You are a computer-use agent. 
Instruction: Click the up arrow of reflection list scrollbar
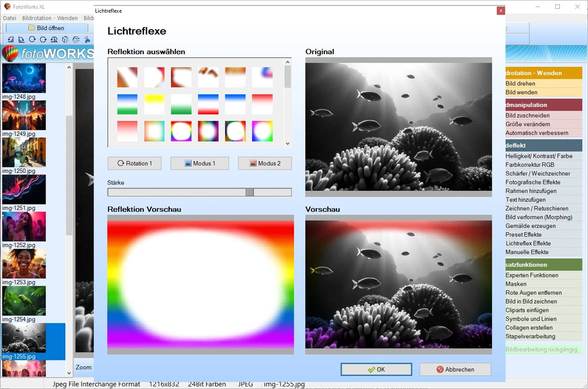[x=288, y=62]
